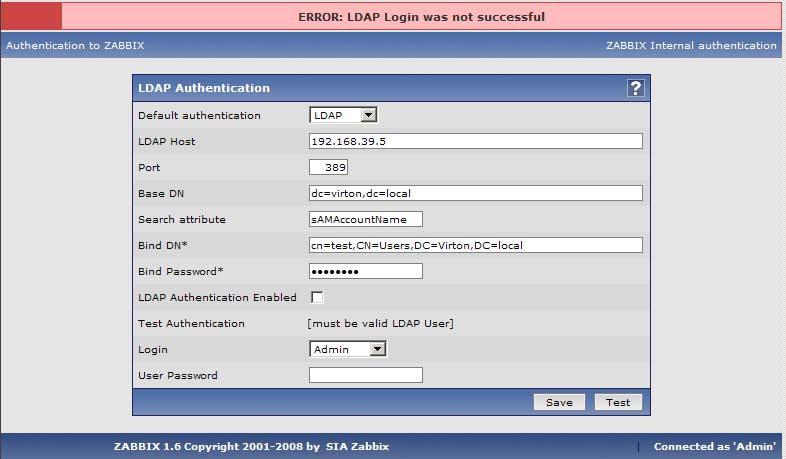
Task: Click the Test button
Action: pyautogui.click(x=618, y=402)
